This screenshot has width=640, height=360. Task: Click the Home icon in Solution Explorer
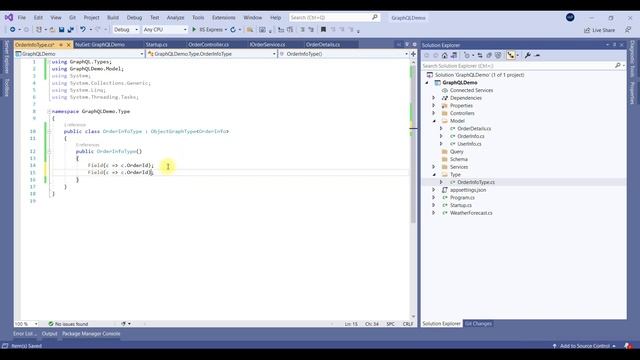[x=444, y=56]
